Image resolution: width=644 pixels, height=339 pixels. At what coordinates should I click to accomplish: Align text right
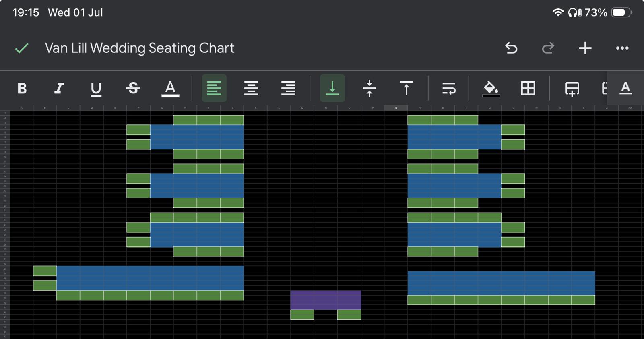pyautogui.click(x=288, y=88)
